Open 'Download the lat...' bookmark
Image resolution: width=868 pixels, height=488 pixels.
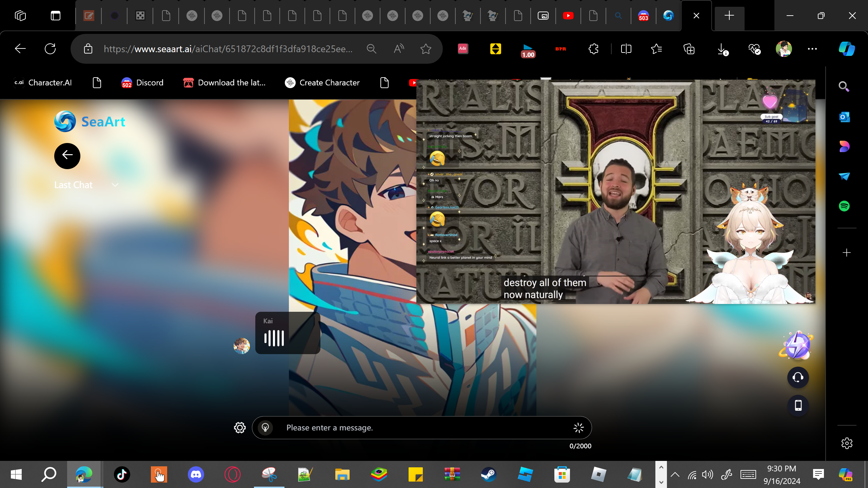tap(224, 83)
